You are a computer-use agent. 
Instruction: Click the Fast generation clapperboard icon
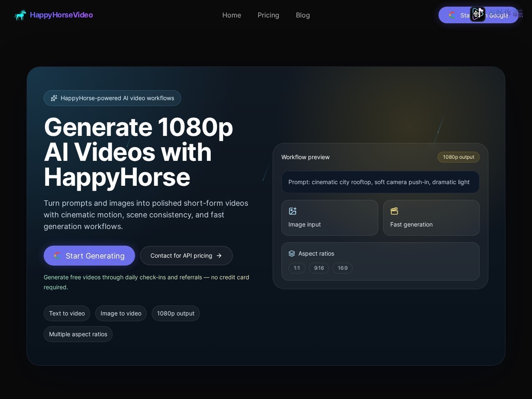(394, 211)
